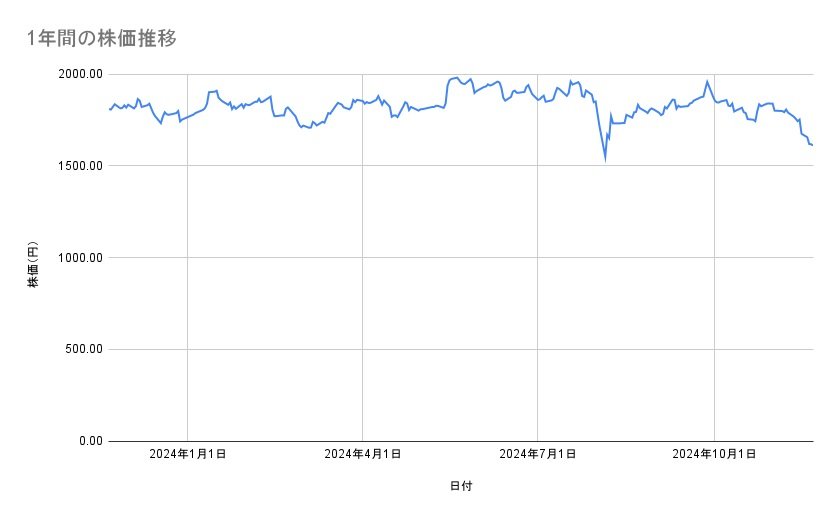Select the 1000.00 y-axis label
This screenshot has height=519, width=839.
click(x=77, y=258)
